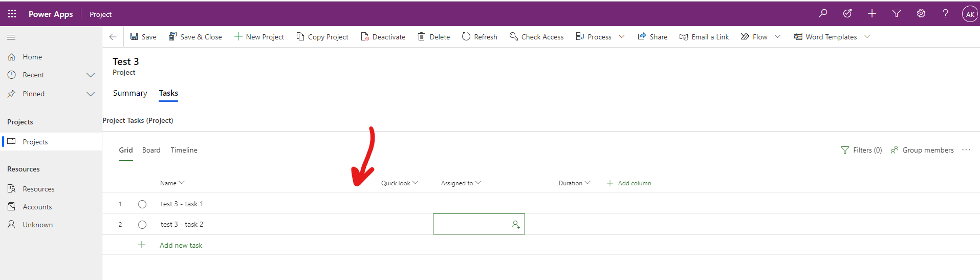
Task: Click the Process toolbar button
Action: [594, 37]
